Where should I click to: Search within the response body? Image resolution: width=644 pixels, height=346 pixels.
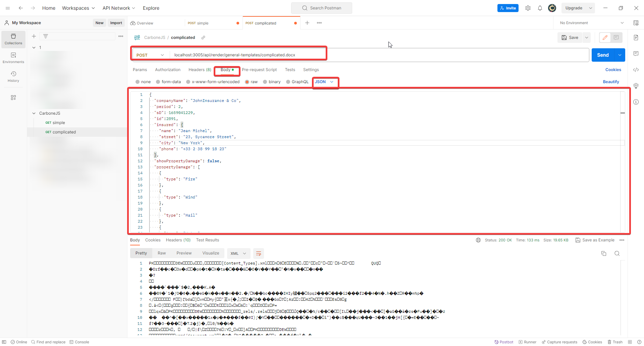617,253
